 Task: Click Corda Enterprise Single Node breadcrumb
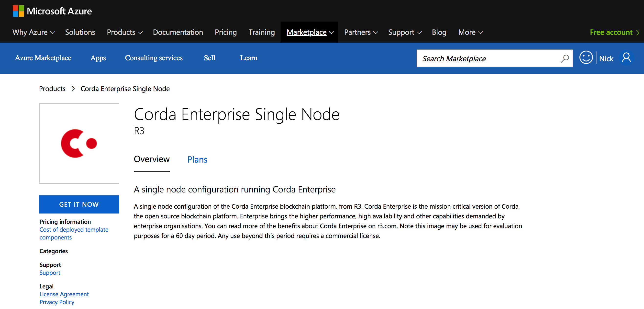click(125, 89)
